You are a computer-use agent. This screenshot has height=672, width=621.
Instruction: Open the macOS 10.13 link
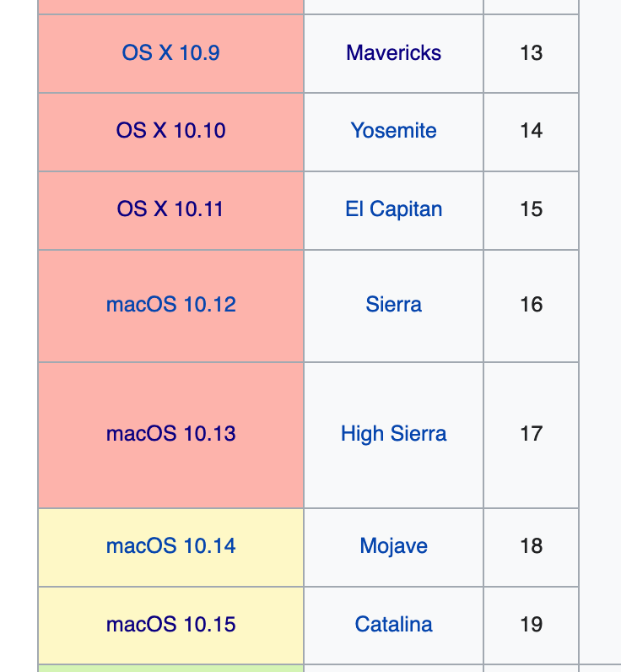point(170,434)
